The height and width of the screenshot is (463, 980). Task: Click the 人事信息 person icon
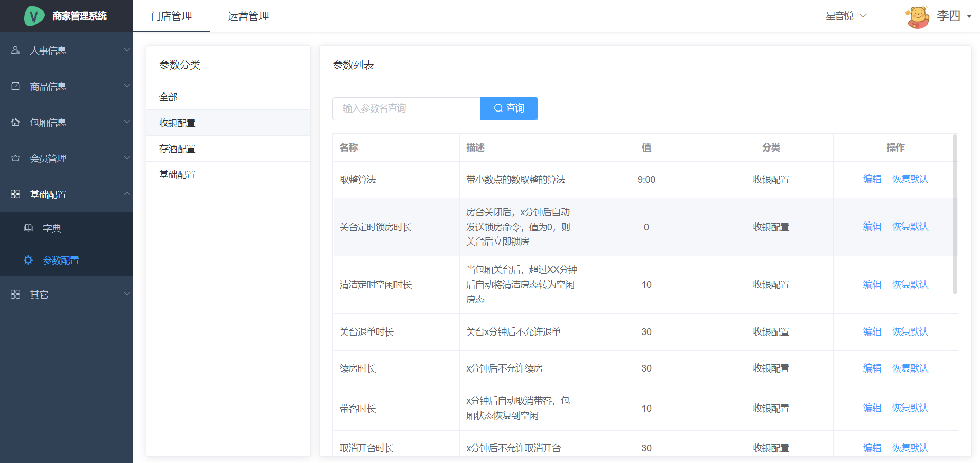pyautogui.click(x=15, y=50)
